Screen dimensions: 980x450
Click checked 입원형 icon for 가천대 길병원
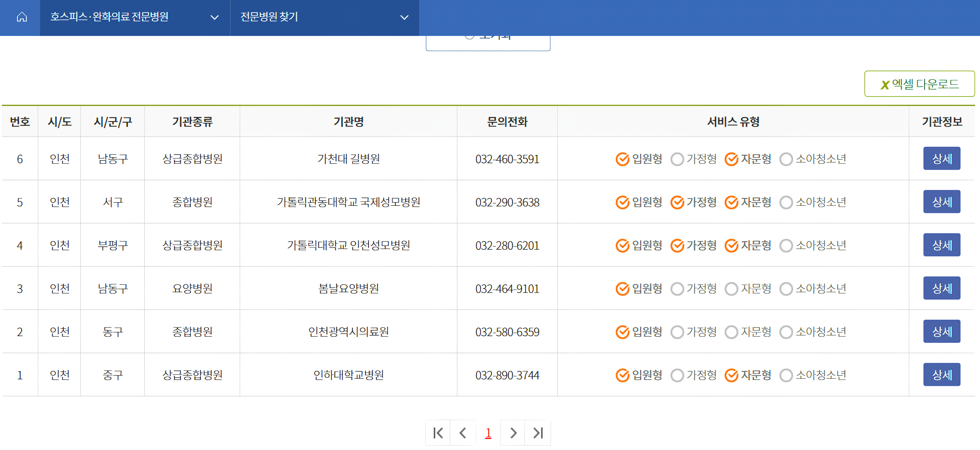coord(622,159)
